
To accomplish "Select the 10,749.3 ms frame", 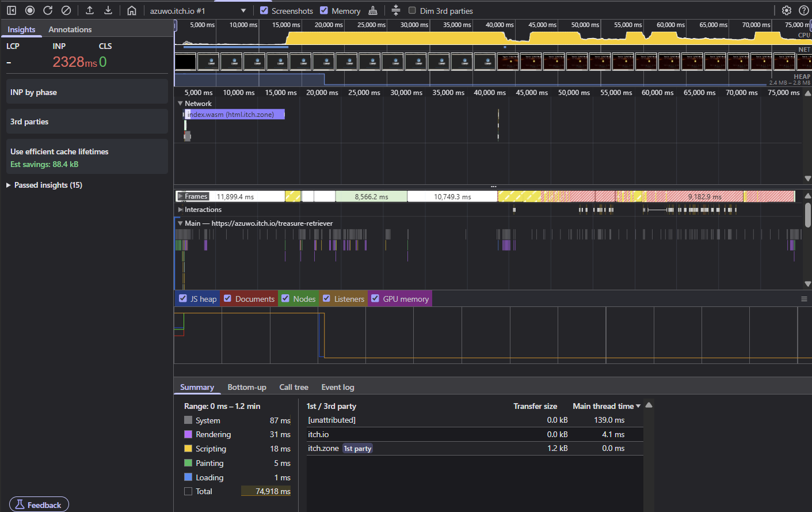I will [452, 196].
